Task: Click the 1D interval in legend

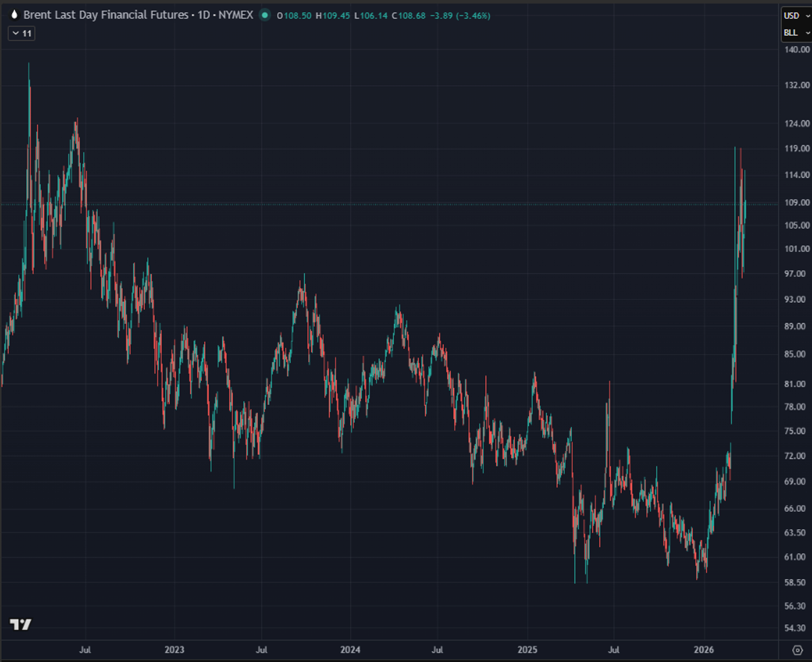Action: pyautogui.click(x=204, y=15)
